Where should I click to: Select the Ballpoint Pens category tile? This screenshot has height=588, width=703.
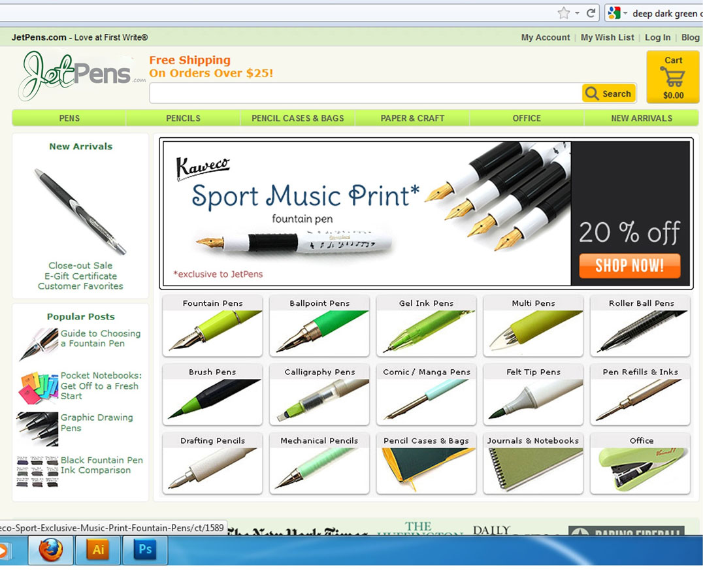[x=319, y=326]
